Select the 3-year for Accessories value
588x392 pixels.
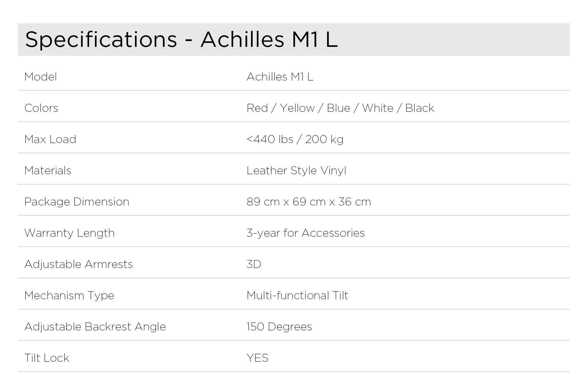point(306,233)
